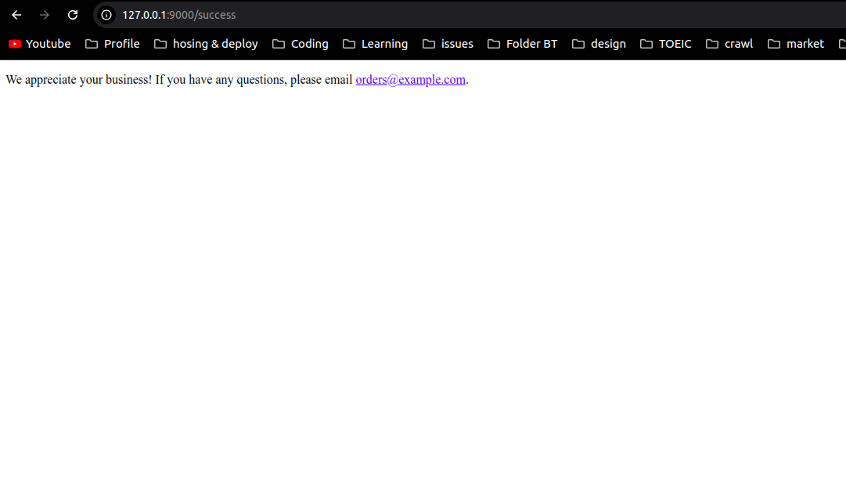Click the YouTube bookmark icon
Viewport: 846px width, 504px height.
coord(15,43)
